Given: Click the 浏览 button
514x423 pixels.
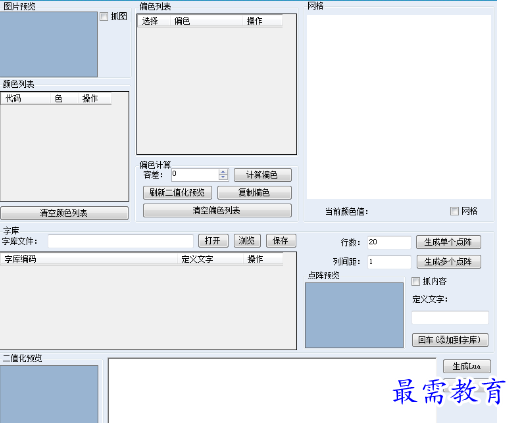Looking at the screenshot, I should 247,241.
